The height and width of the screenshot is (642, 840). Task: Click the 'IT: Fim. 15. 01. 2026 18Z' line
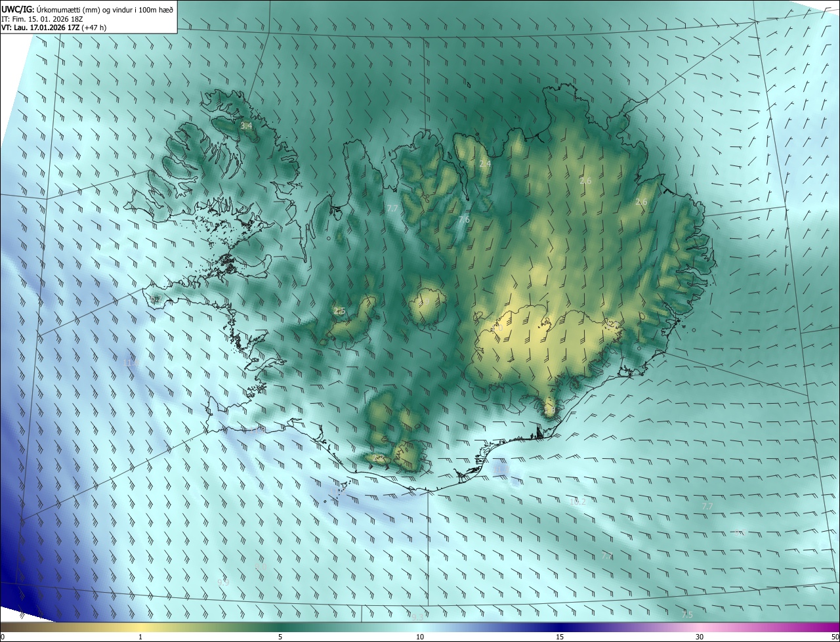[x=42, y=18]
